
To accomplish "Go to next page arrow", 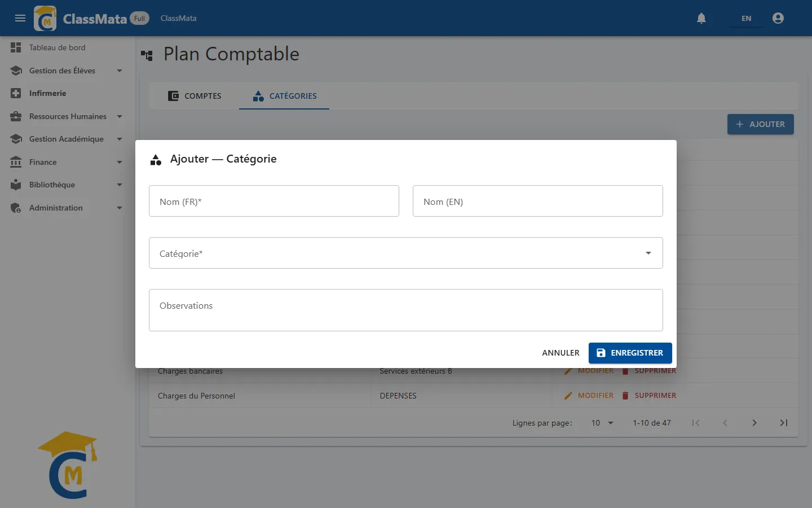I will (x=754, y=423).
